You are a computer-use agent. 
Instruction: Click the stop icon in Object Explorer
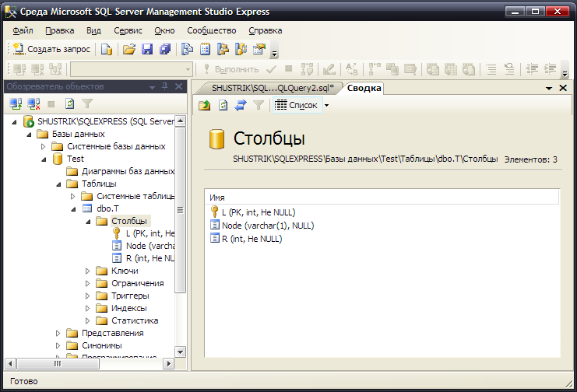pyautogui.click(x=51, y=104)
